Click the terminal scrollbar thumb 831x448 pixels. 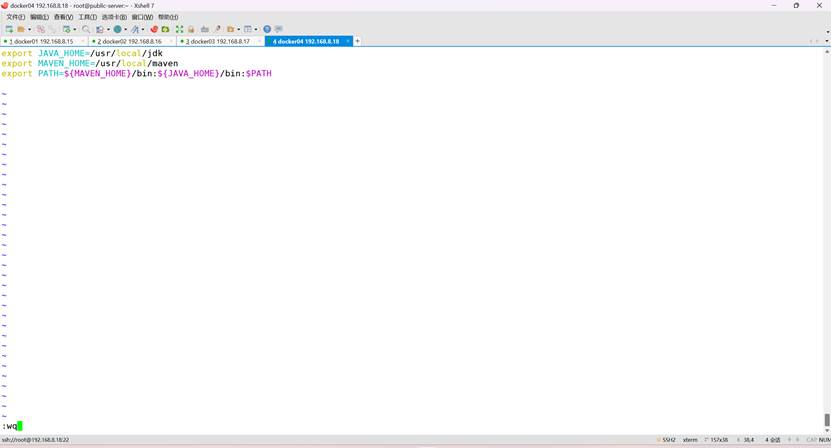click(x=827, y=420)
